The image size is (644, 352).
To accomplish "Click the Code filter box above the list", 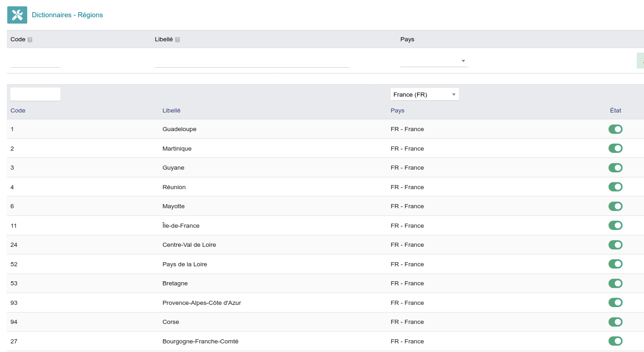I will click(35, 94).
